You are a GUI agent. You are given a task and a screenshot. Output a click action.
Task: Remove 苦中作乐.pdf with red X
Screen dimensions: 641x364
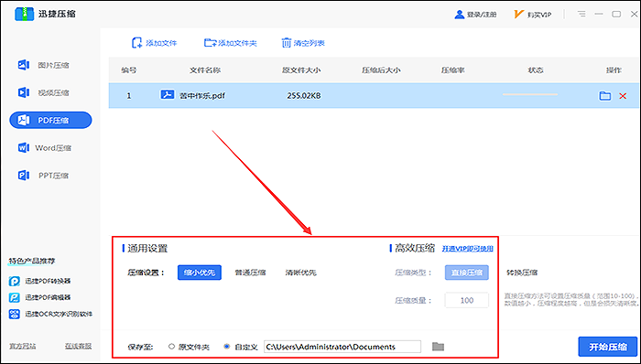tap(623, 96)
